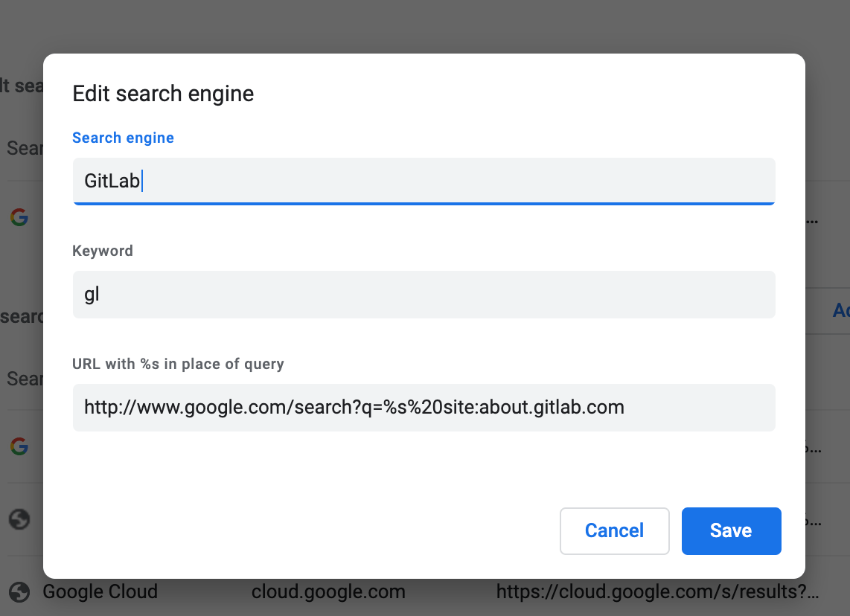Screen dimensions: 850x616
Task: Click the upper Google logo icon behind the dialog
Action: (x=19, y=217)
